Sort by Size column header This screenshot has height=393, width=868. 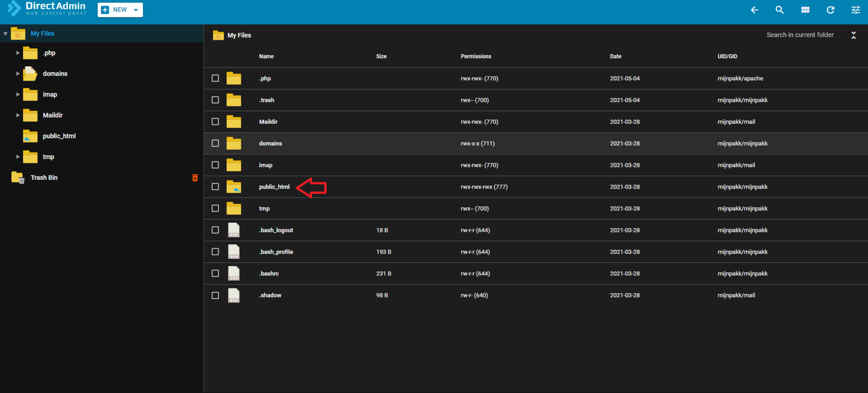click(381, 56)
